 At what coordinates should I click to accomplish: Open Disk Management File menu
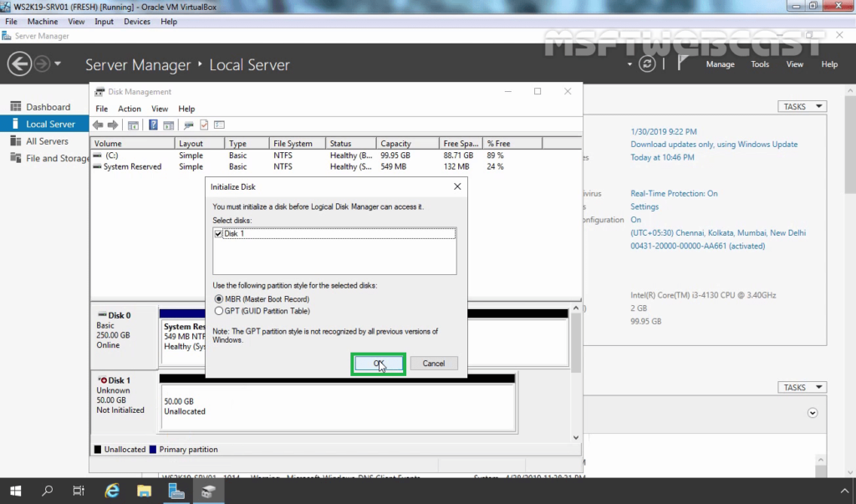click(101, 109)
